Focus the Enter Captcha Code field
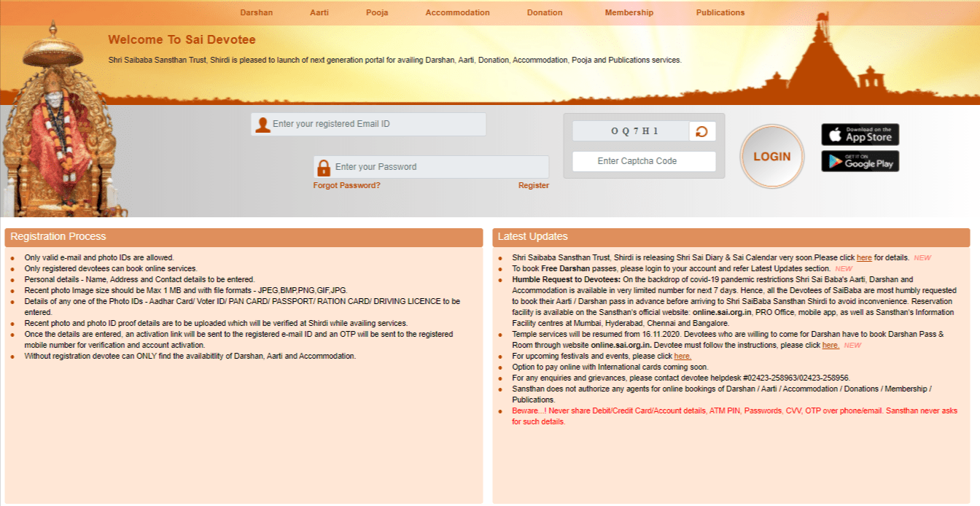The width and height of the screenshot is (980, 506). pos(644,161)
